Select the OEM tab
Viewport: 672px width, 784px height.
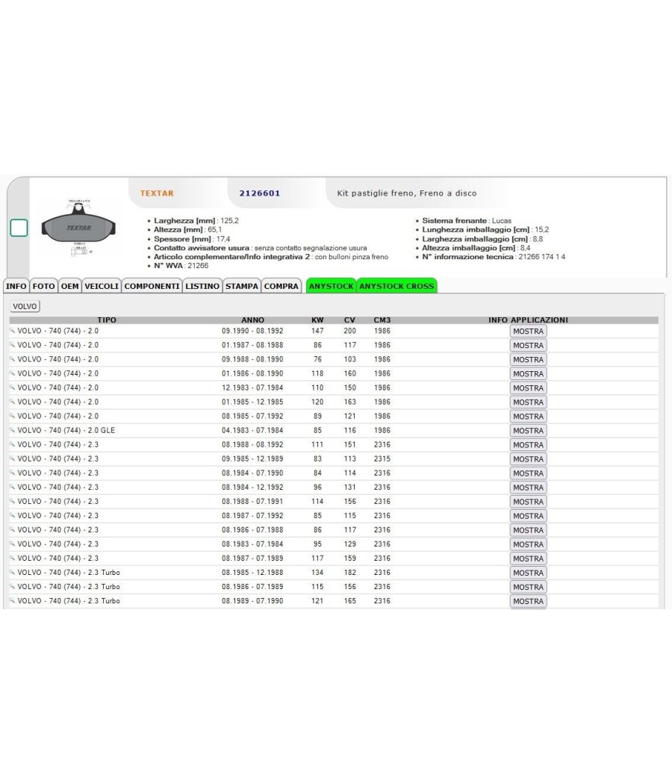click(x=70, y=286)
